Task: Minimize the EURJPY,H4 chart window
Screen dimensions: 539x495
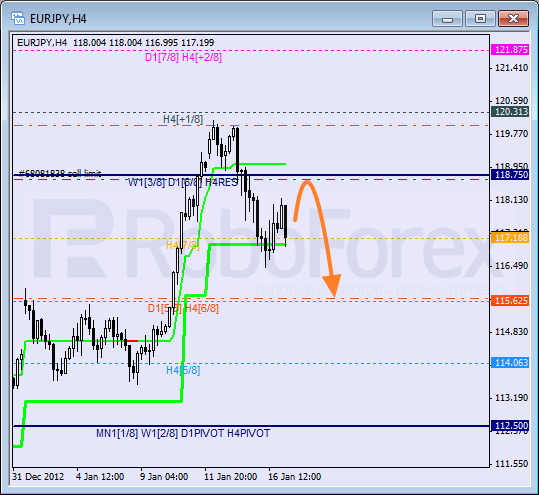Action: (x=447, y=19)
